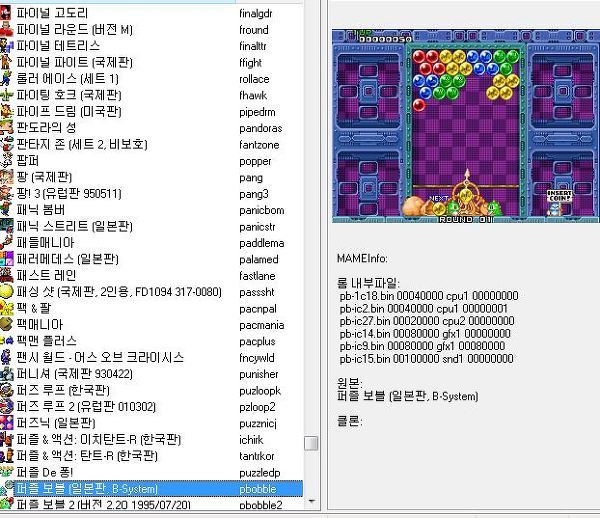Select game 팡 (국제판) in list
This screenshot has width=600, height=518.
click(x=44, y=177)
